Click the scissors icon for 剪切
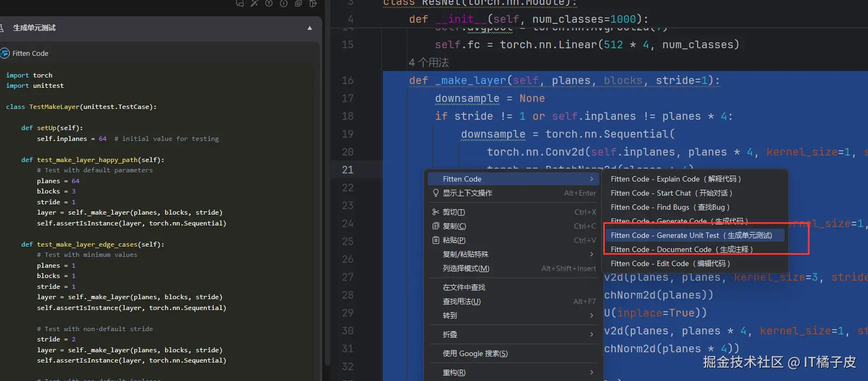The height and width of the screenshot is (381, 868). (x=436, y=212)
